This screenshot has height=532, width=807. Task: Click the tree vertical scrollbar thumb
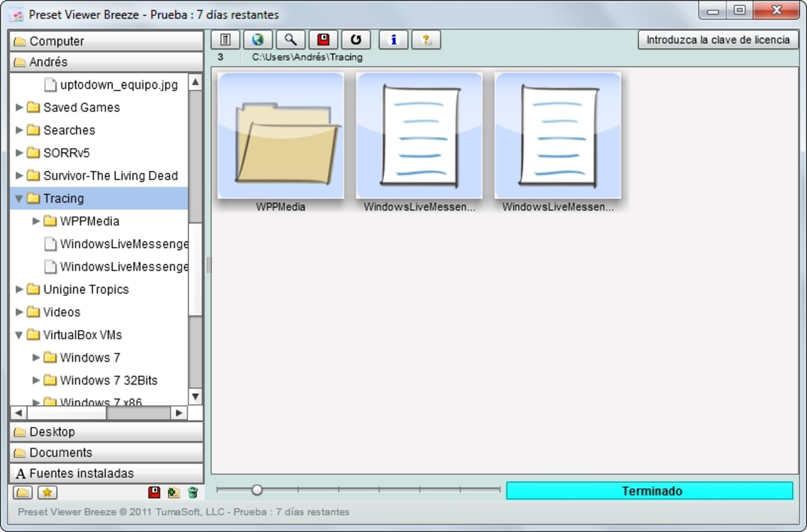tap(195, 269)
